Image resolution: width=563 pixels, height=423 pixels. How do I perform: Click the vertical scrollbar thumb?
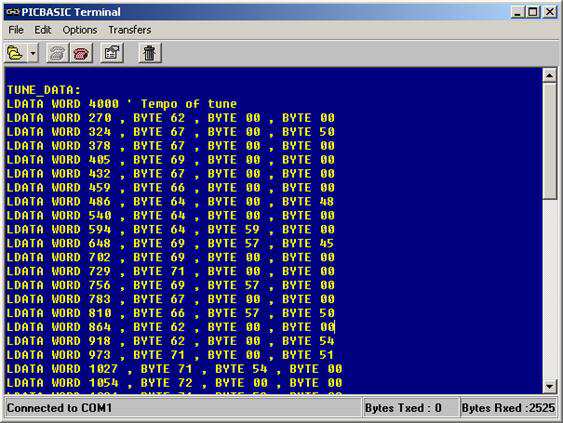click(549, 141)
